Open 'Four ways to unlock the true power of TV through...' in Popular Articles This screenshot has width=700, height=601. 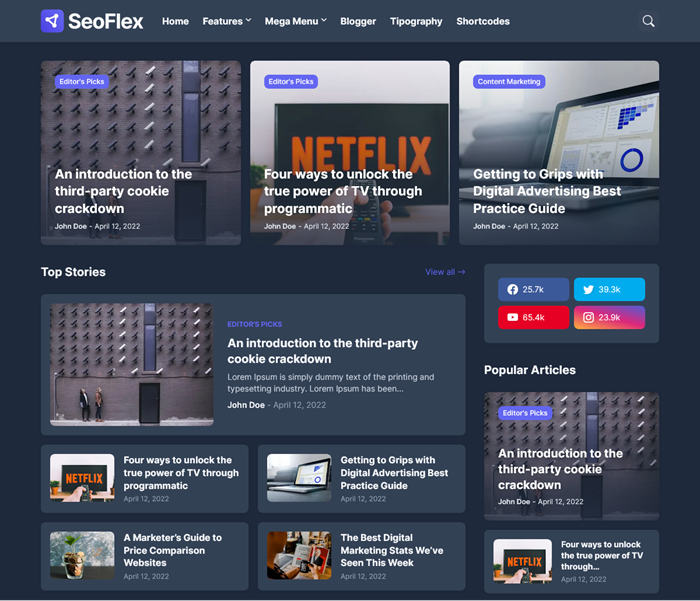coord(602,555)
